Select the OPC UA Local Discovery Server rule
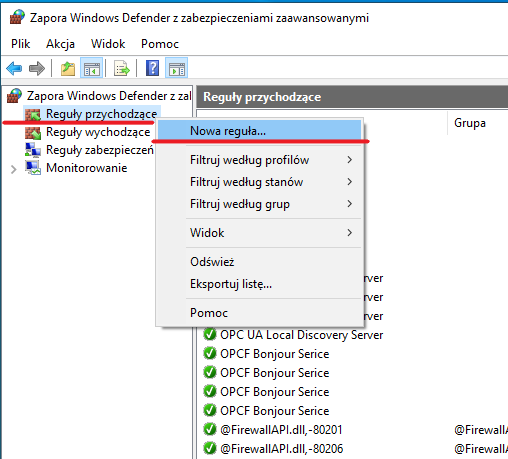The height and width of the screenshot is (459, 508). coord(302,335)
